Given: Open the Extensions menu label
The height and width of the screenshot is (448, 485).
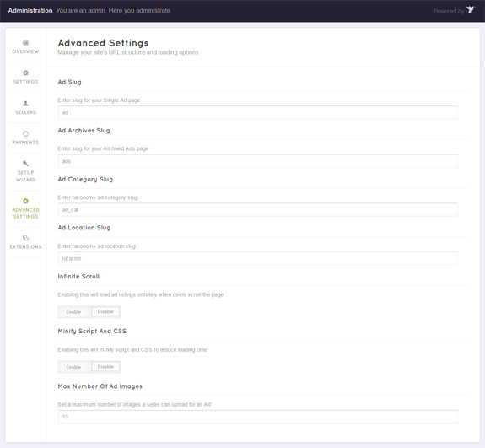Looking at the screenshot, I should pos(25,246).
